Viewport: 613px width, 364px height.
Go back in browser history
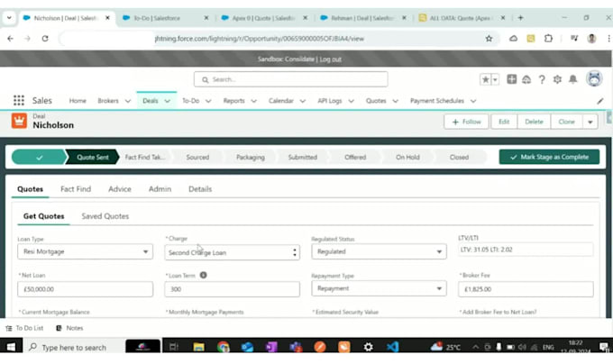(x=11, y=38)
